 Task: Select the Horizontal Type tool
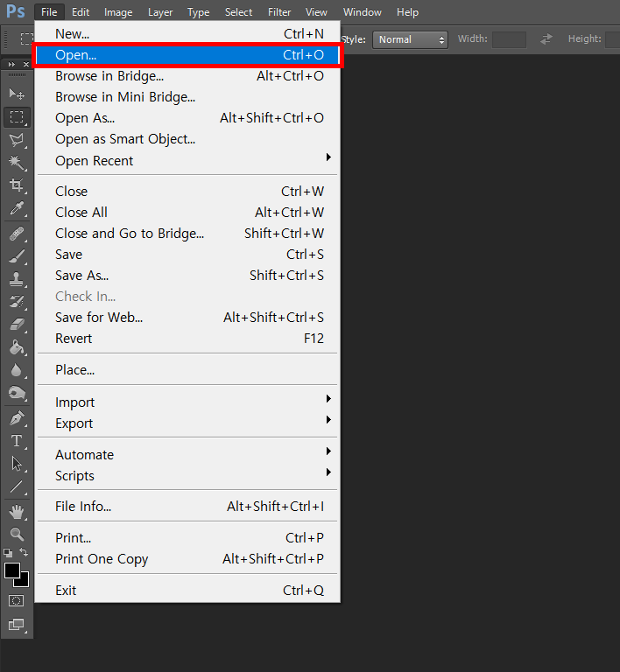tap(17, 441)
